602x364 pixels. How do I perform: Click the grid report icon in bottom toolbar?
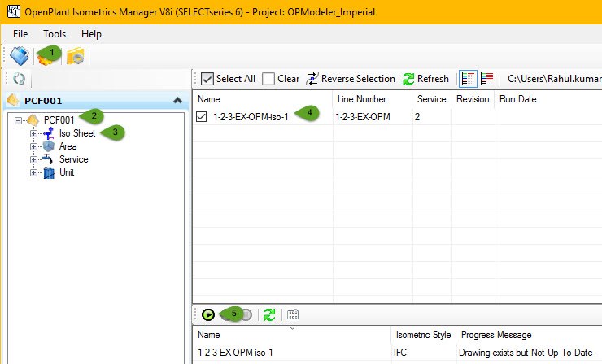pos(293,315)
